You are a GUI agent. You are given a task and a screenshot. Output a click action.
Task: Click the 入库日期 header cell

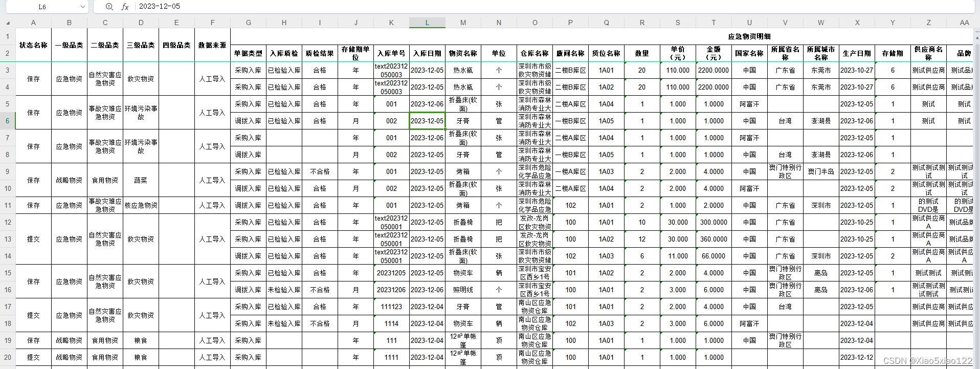[427, 53]
